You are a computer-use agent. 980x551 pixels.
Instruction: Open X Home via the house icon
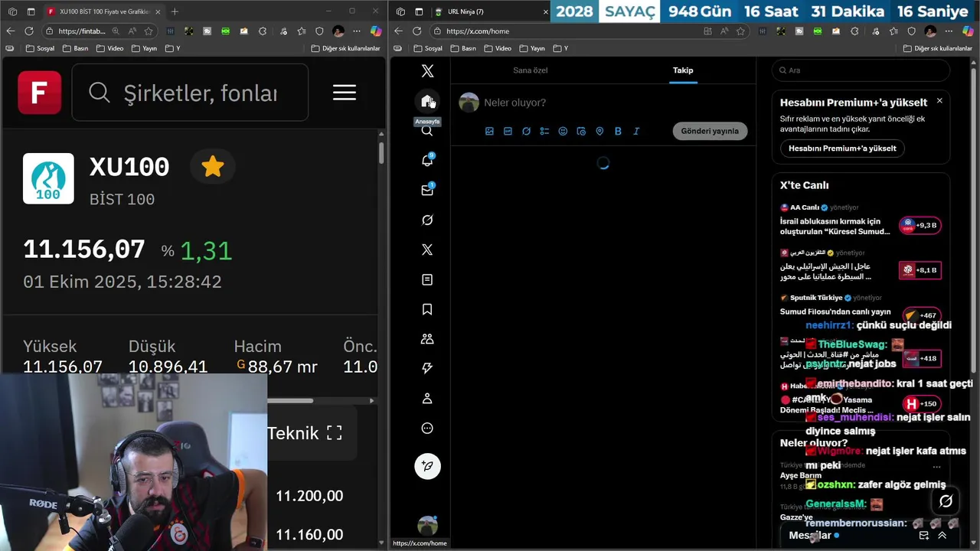pyautogui.click(x=427, y=101)
